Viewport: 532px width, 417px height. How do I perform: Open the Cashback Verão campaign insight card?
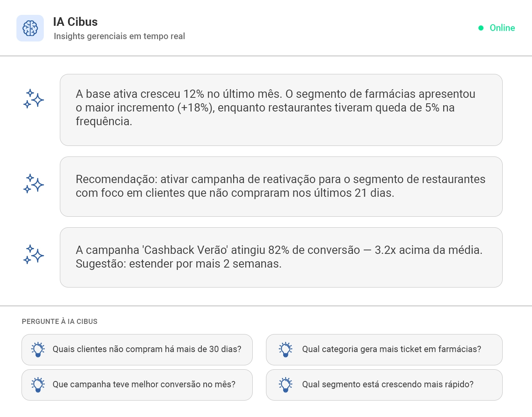281,257
